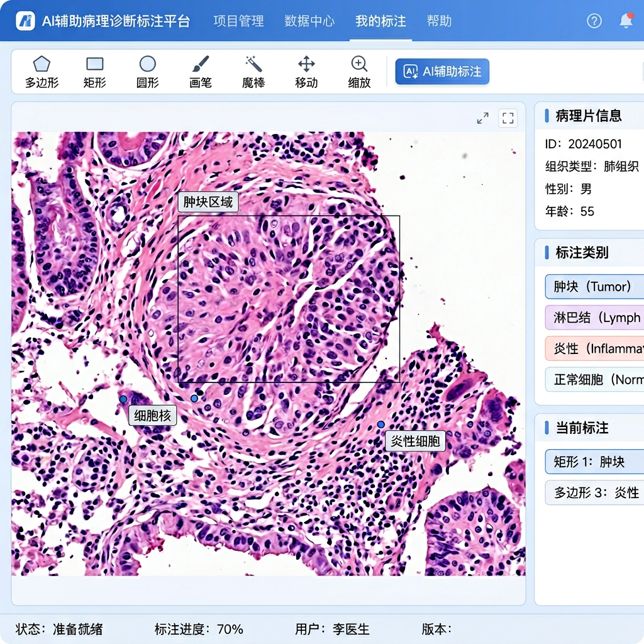Enable the 炎性 (Inflammatory) category
The width and height of the screenshot is (644, 644).
(x=594, y=348)
